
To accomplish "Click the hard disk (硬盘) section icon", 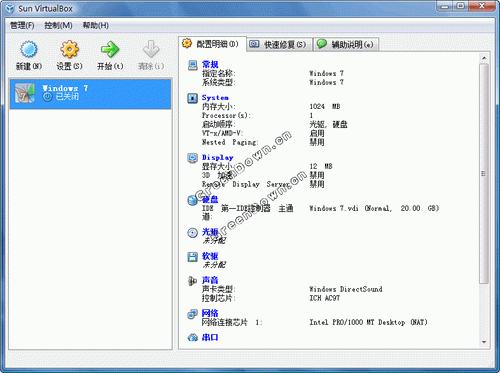I will pyautogui.click(x=193, y=200).
